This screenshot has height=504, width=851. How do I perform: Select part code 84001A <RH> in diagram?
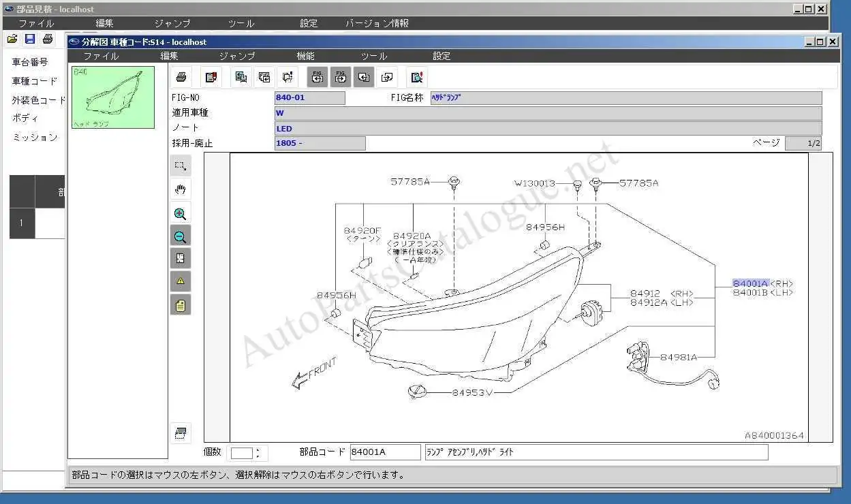click(x=762, y=283)
